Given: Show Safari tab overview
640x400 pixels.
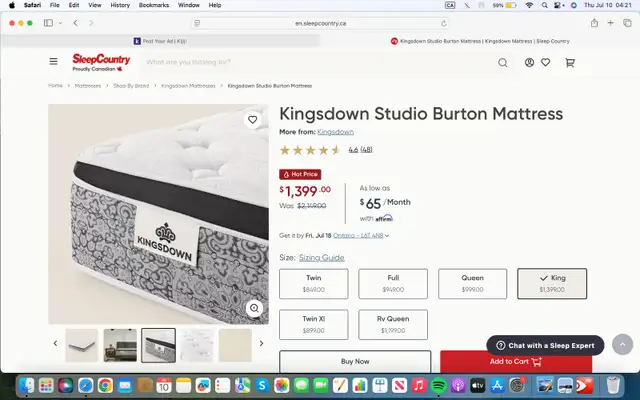Looking at the screenshot, I should [627, 23].
